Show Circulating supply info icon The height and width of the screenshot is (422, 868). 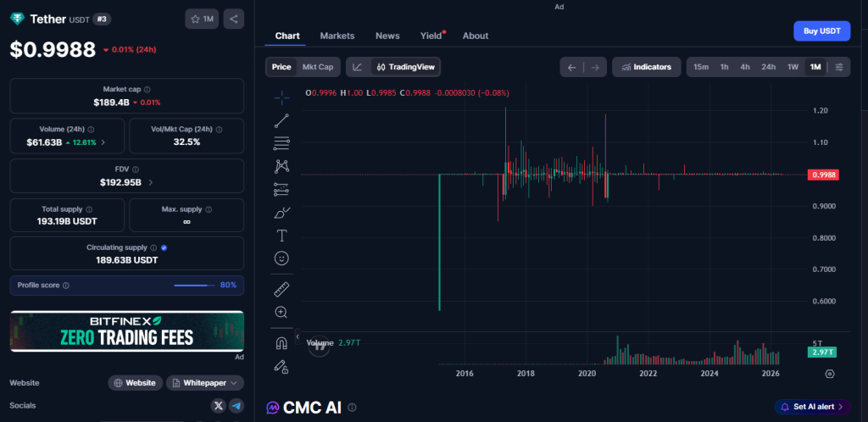[x=153, y=247]
